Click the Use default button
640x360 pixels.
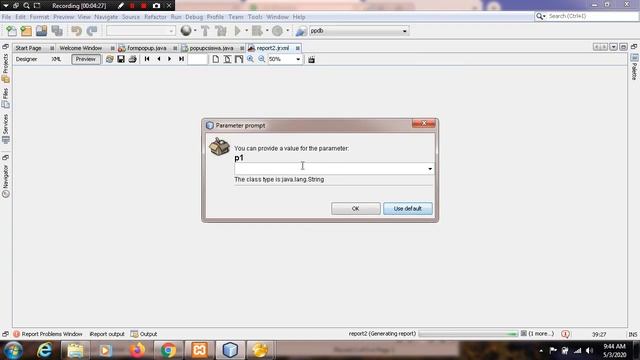pos(407,209)
